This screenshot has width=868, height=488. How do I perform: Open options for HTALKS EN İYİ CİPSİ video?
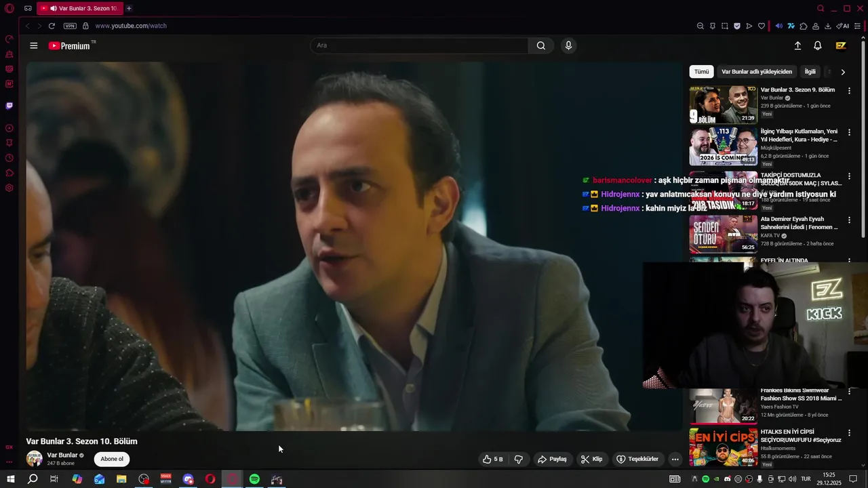(849, 432)
